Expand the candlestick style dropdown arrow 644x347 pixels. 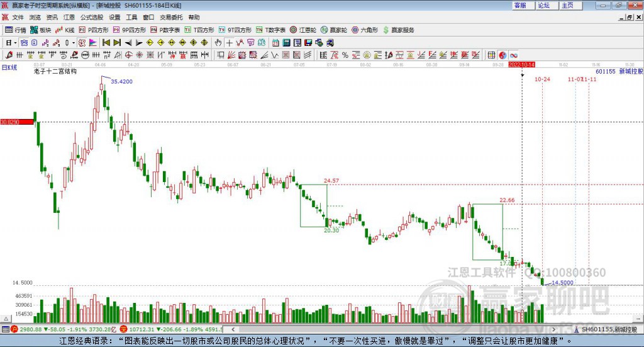[74, 43]
